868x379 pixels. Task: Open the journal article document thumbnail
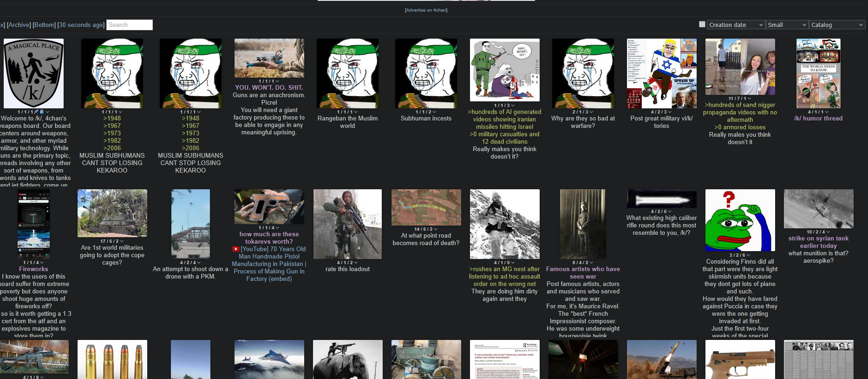505,359
